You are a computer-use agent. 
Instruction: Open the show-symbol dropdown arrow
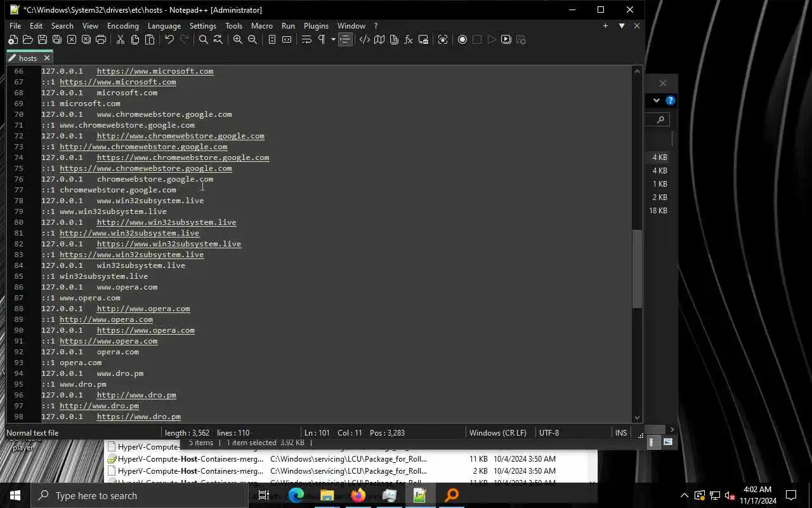point(333,39)
